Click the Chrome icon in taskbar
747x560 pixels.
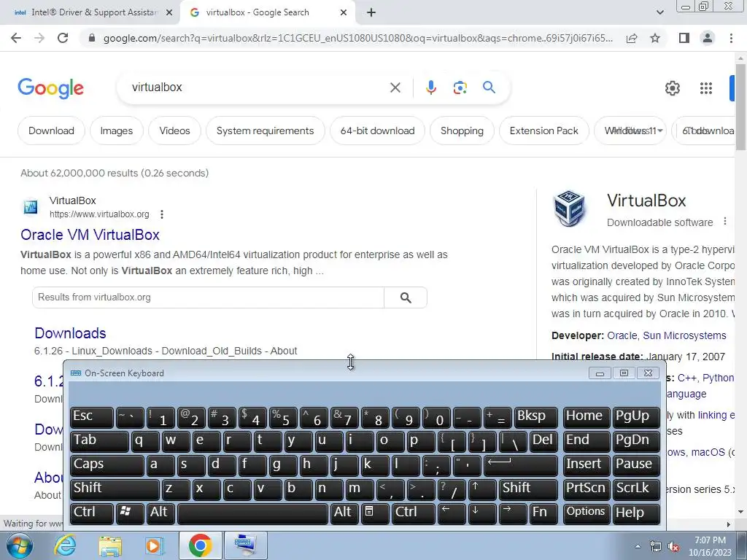pyautogui.click(x=200, y=545)
